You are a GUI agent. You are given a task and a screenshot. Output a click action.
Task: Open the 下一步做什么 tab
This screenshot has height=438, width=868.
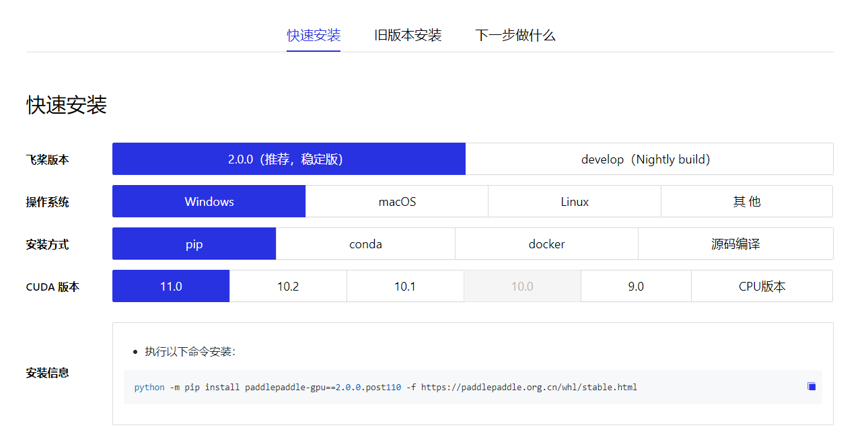point(515,35)
